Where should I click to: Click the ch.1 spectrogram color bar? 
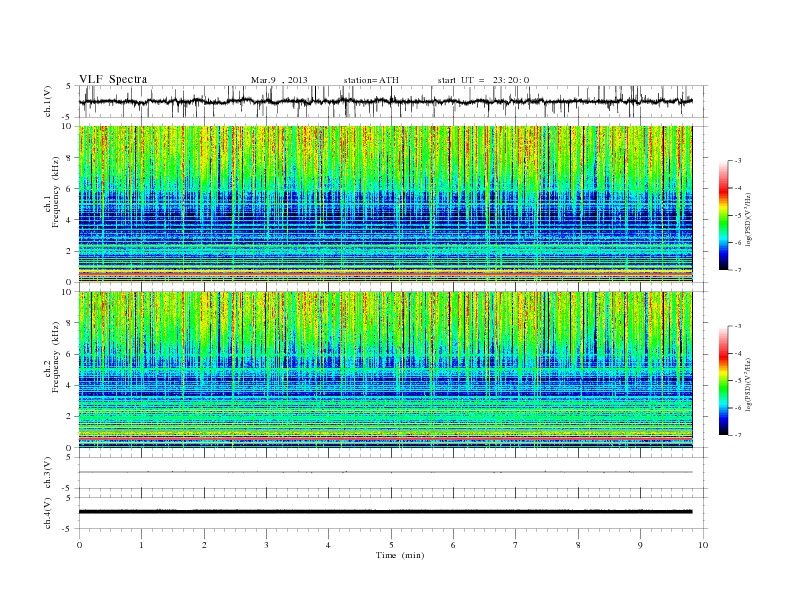[724, 215]
